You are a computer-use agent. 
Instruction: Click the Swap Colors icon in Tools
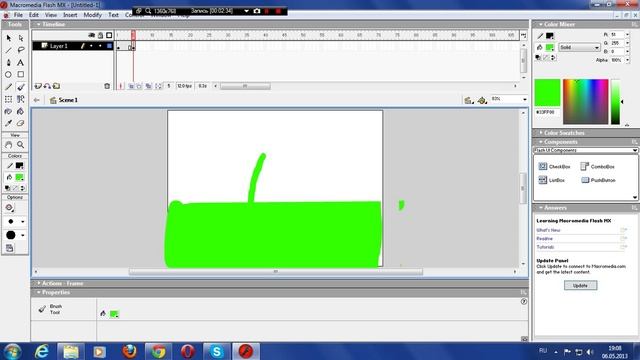22,188
